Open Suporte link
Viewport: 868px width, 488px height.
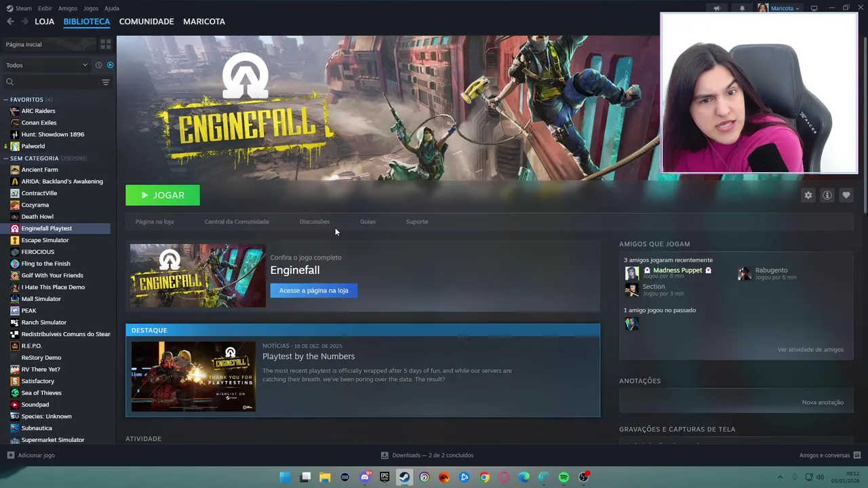tap(417, 222)
